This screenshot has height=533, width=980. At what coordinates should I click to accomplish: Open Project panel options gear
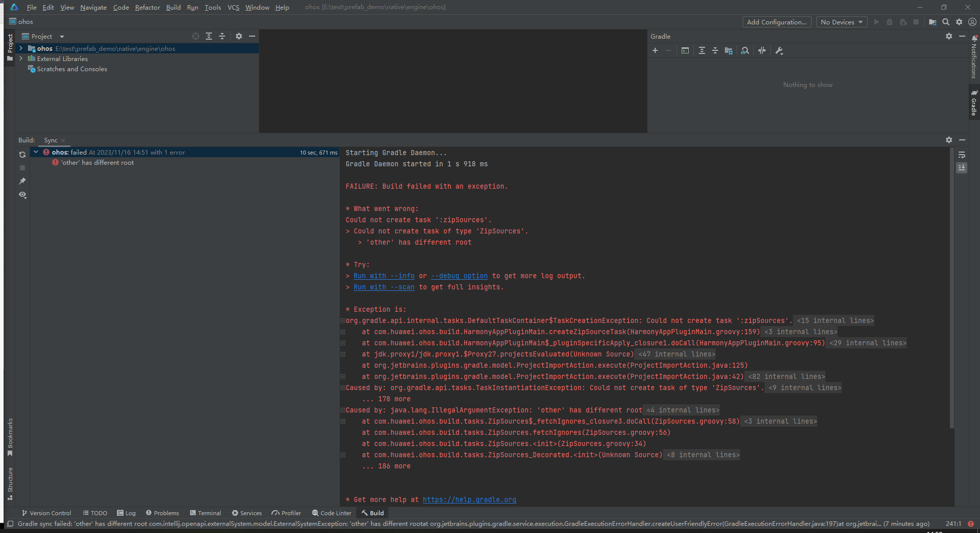[x=239, y=36]
